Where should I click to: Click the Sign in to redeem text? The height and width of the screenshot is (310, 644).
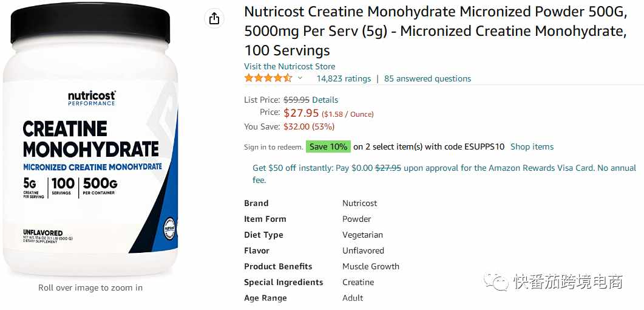click(274, 147)
